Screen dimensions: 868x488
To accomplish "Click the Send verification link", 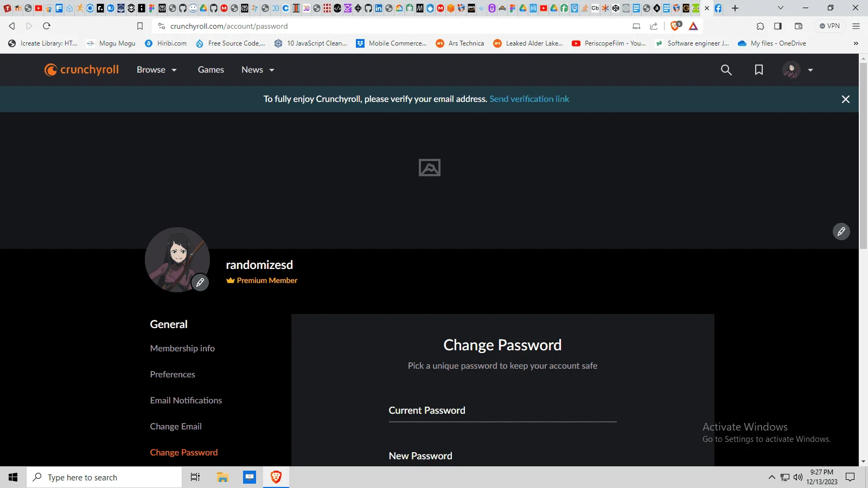I will click(529, 99).
